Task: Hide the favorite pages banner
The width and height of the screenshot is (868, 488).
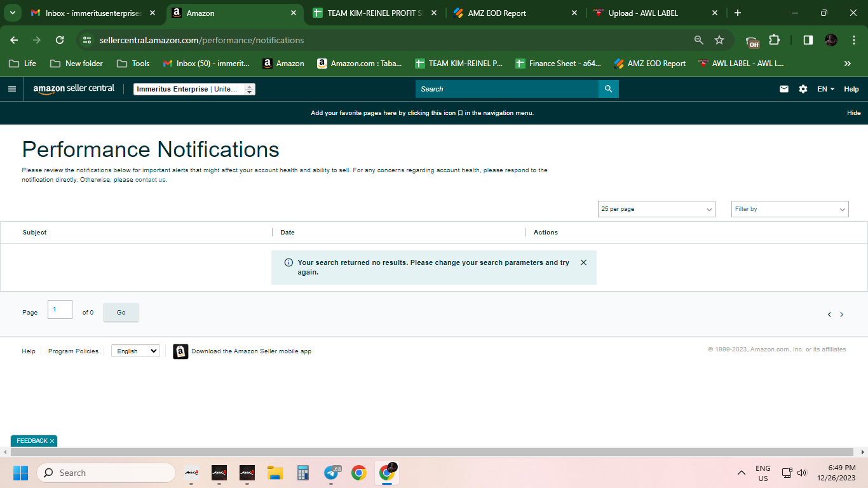Action: (x=854, y=113)
